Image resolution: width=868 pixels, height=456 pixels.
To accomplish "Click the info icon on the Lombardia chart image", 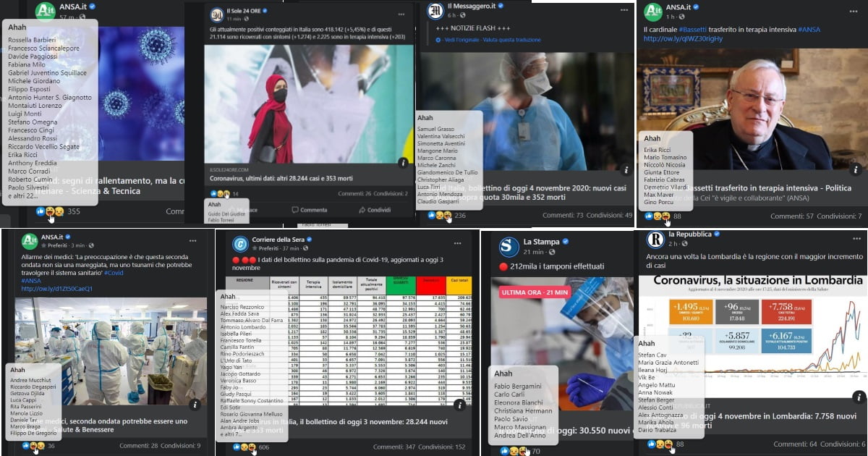I will [858, 397].
